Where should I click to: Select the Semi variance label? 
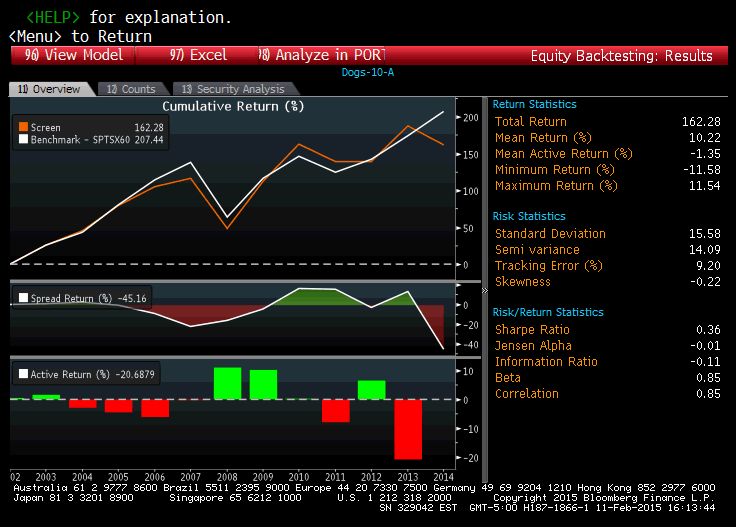(x=537, y=250)
